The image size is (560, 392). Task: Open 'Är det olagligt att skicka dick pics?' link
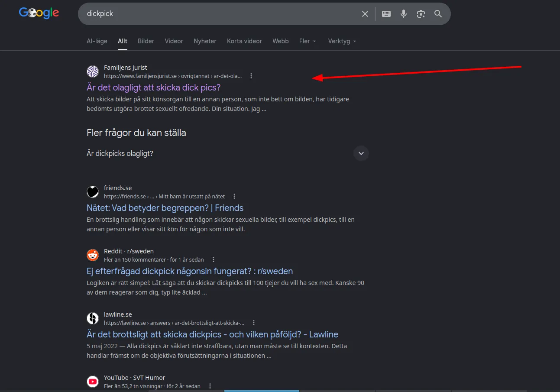coord(154,87)
